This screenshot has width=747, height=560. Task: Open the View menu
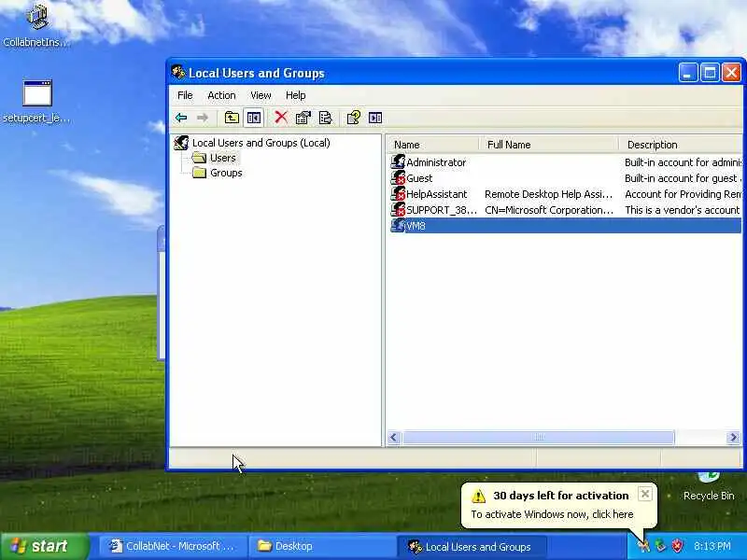tap(261, 95)
